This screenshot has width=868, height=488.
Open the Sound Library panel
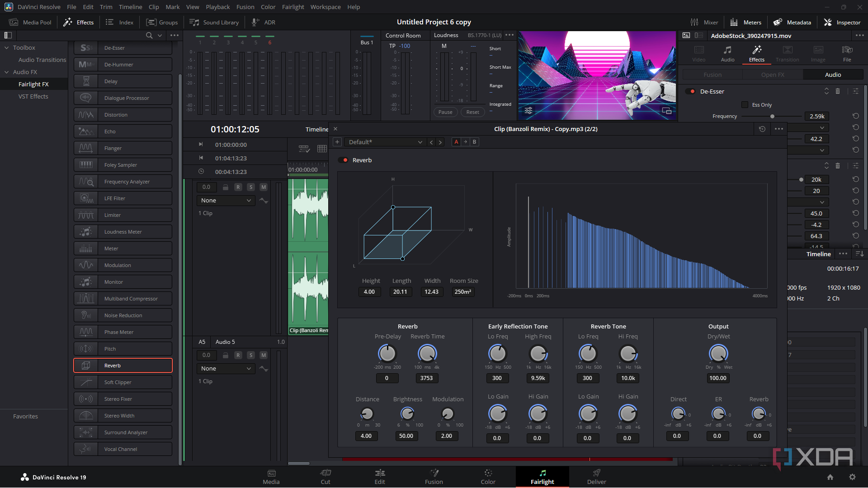tap(214, 22)
